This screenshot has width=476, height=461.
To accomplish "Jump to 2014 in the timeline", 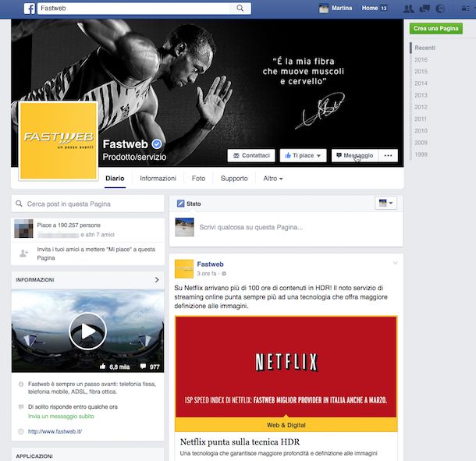I will 421,83.
